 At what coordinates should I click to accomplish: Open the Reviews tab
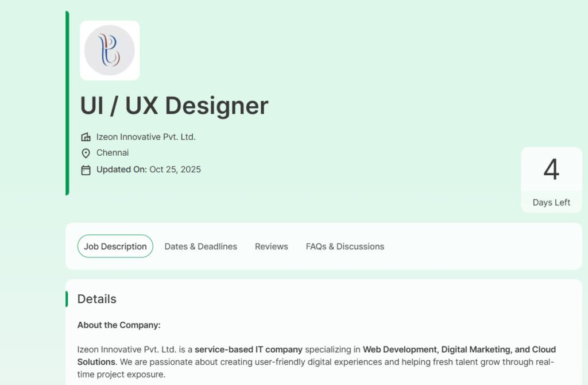point(272,247)
